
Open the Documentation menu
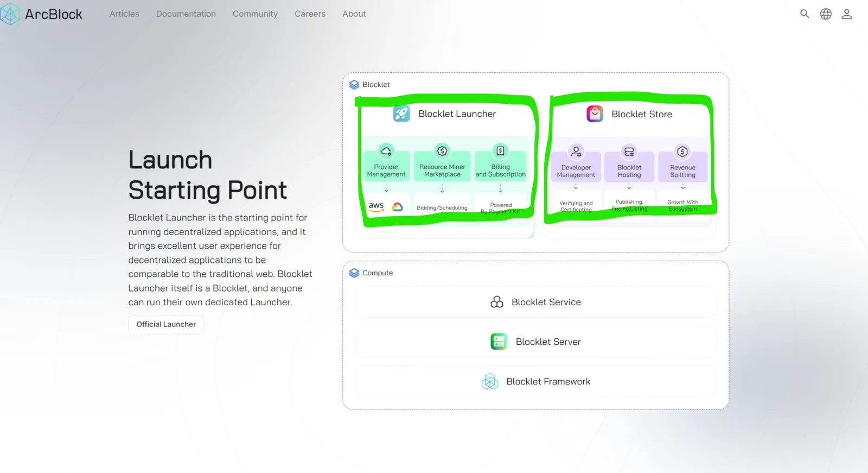pyautogui.click(x=186, y=14)
